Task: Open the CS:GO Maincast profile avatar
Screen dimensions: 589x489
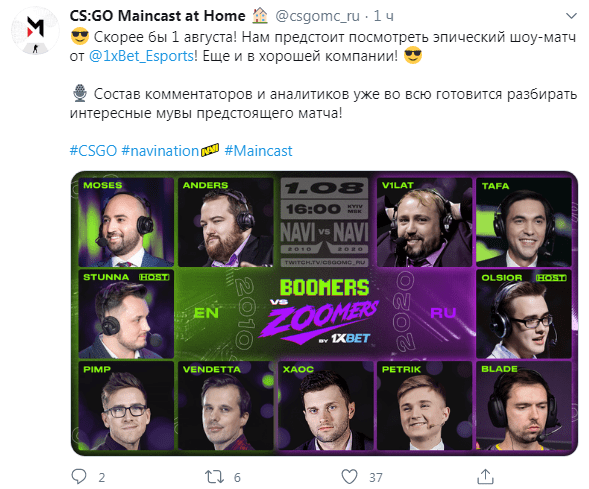Action: [x=35, y=30]
